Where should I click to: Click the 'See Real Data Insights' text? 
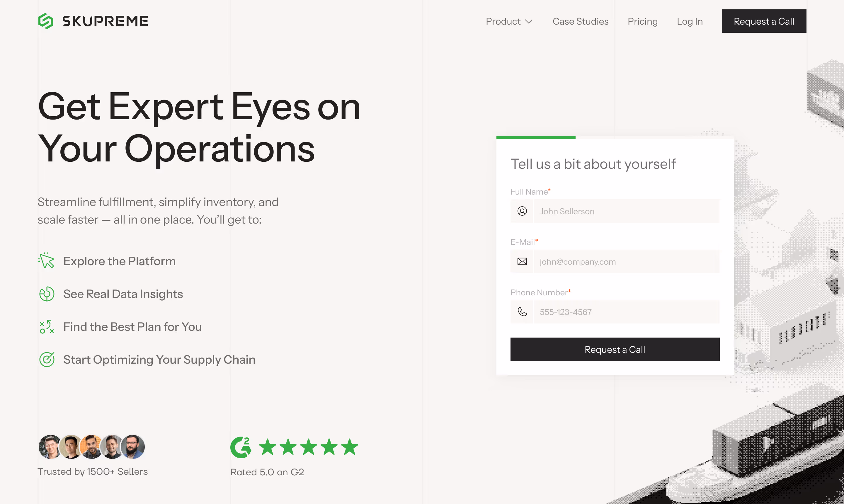[x=123, y=294]
